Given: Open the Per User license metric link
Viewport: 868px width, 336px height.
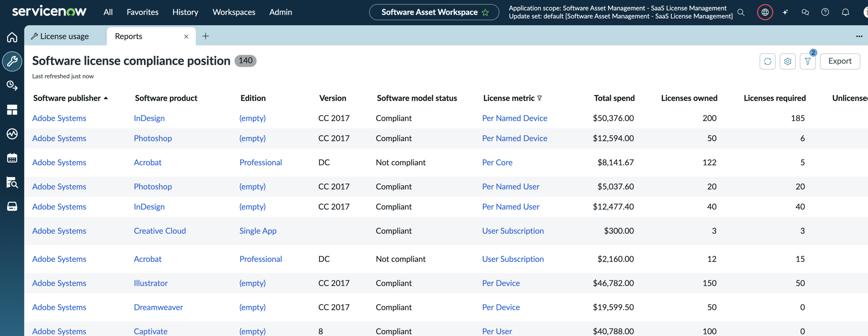Looking at the screenshot, I should [497, 331].
